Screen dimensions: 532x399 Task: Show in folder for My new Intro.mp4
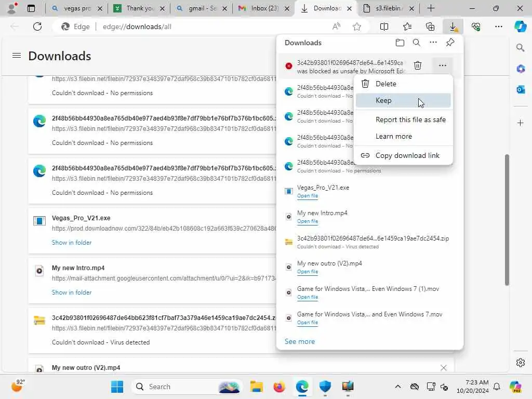pyautogui.click(x=72, y=292)
